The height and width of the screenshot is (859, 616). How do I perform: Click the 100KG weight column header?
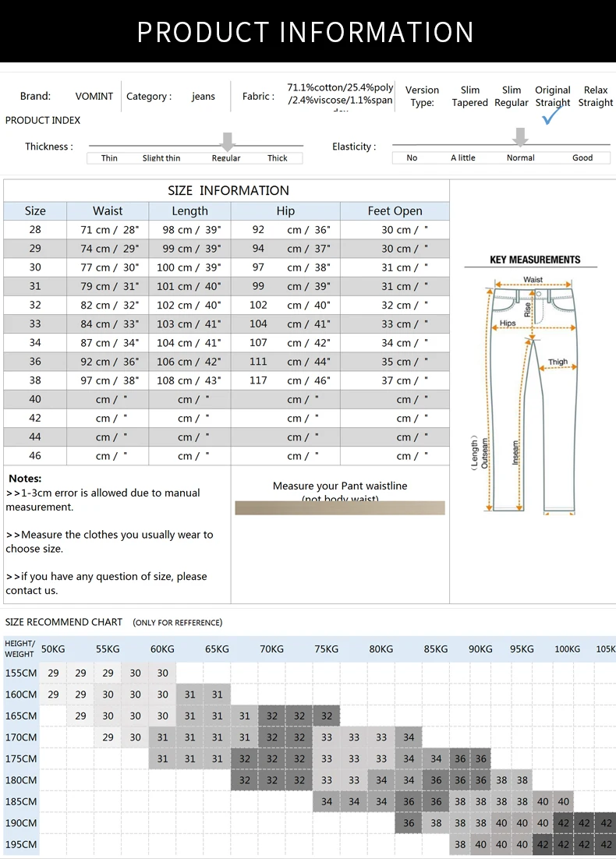point(567,649)
